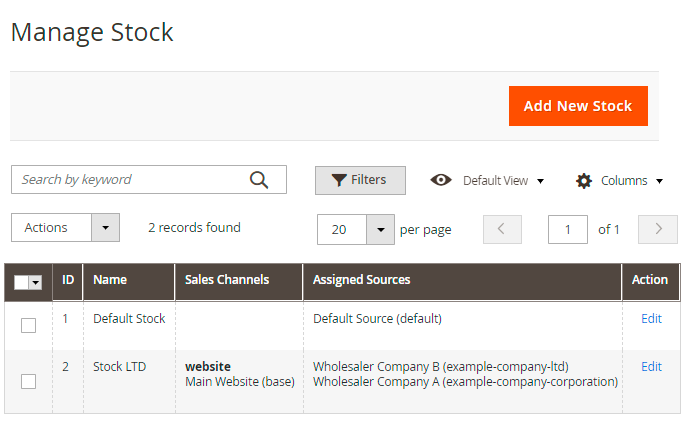
Task: Toggle the select-all checkbox in table header
Action: (x=22, y=283)
